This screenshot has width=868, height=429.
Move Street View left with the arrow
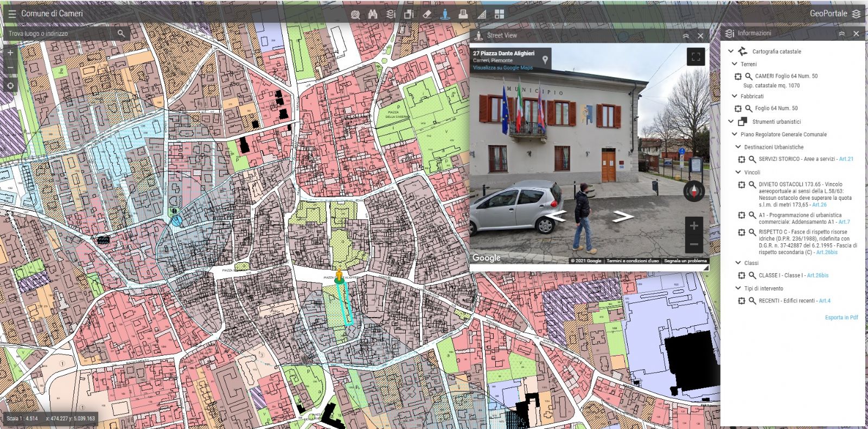tap(556, 217)
